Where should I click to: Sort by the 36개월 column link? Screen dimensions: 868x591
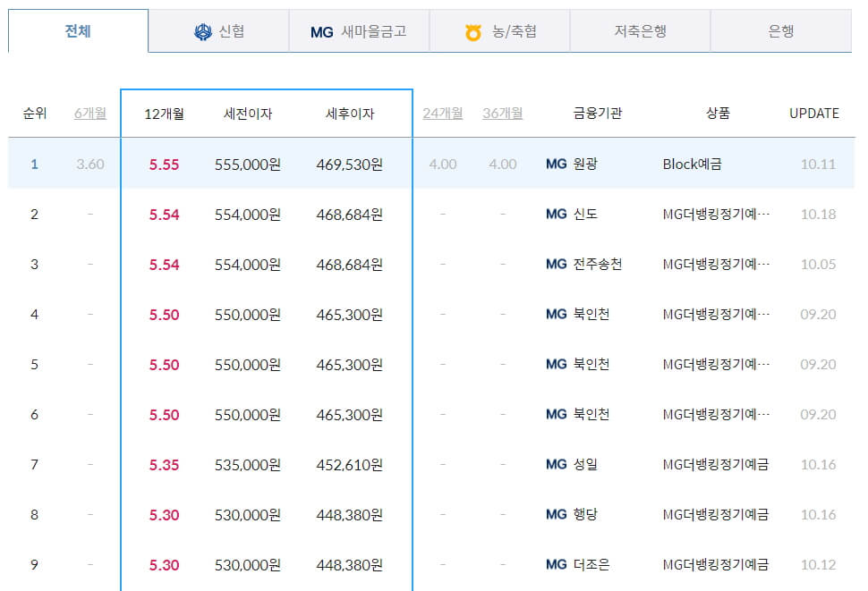pos(502,113)
